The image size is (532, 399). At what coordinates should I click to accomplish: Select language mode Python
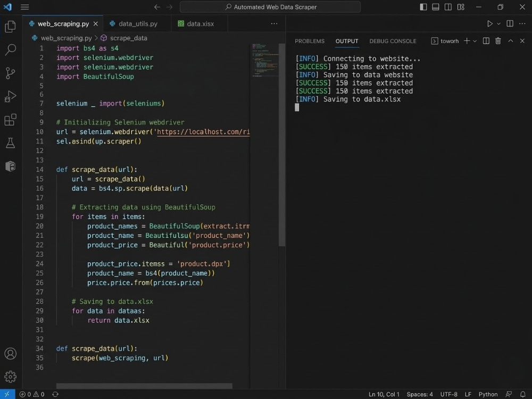click(x=488, y=394)
